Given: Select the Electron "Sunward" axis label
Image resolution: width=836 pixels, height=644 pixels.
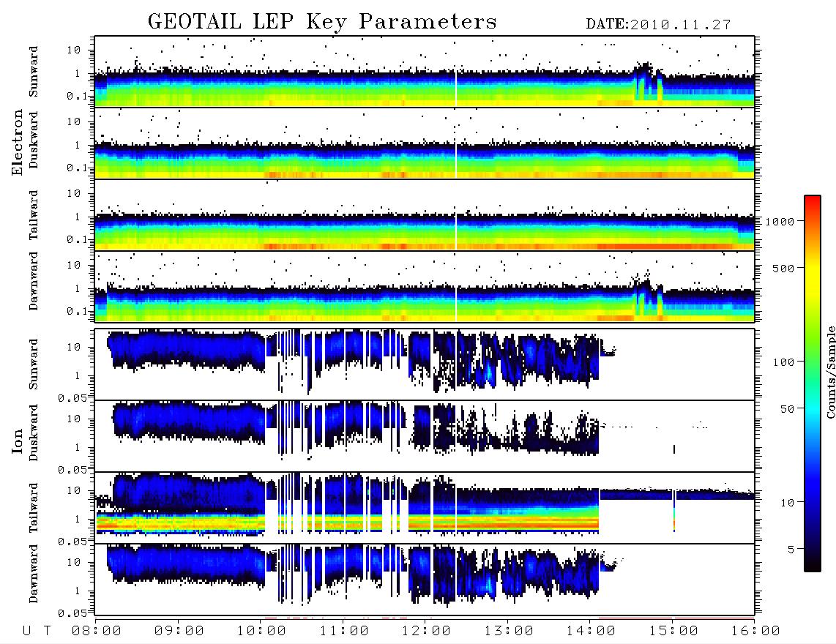Looking at the screenshot, I should point(34,72).
